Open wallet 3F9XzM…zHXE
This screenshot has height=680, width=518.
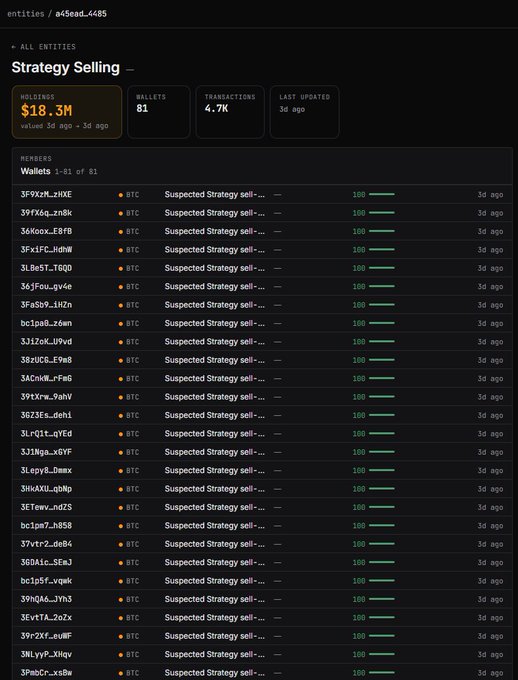point(46,194)
